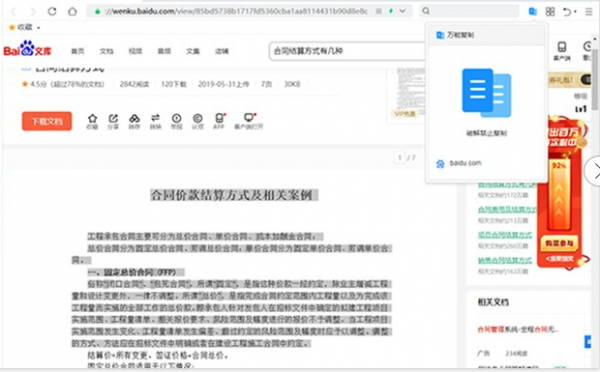This screenshot has height=372, width=600.
Task: Click the browser forward arrow
Action: click(x=33, y=11)
